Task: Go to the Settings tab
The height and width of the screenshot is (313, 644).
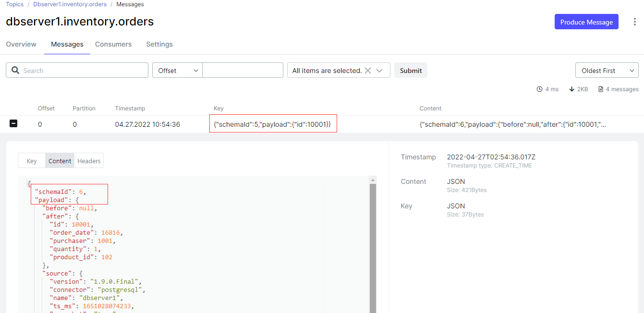Action: click(159, 44)
